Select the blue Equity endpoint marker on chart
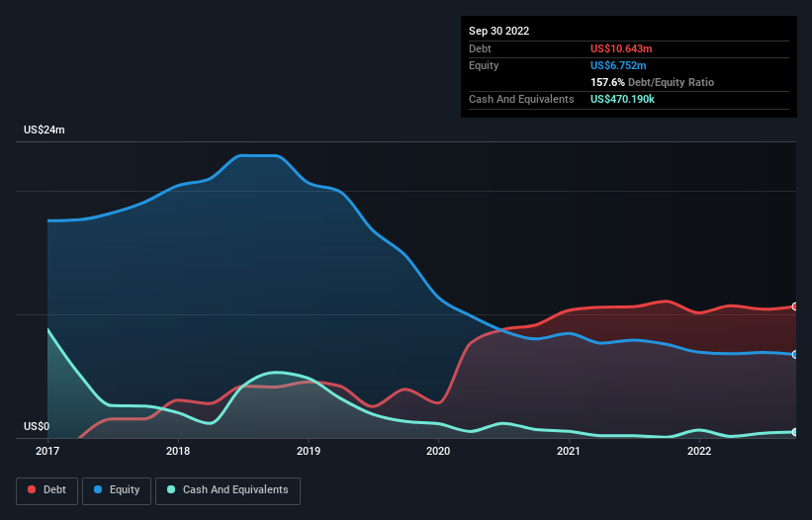This screenshot has height=520, width=812. 795,355
